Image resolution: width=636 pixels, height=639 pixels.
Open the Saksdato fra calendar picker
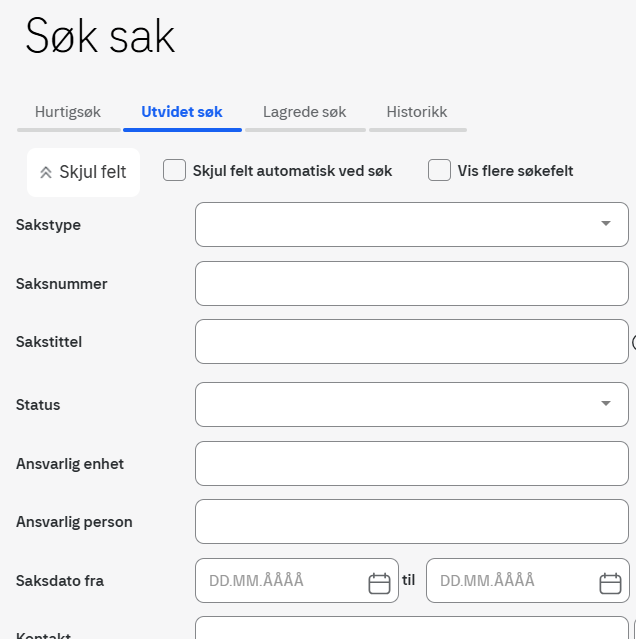pos(379,584)
